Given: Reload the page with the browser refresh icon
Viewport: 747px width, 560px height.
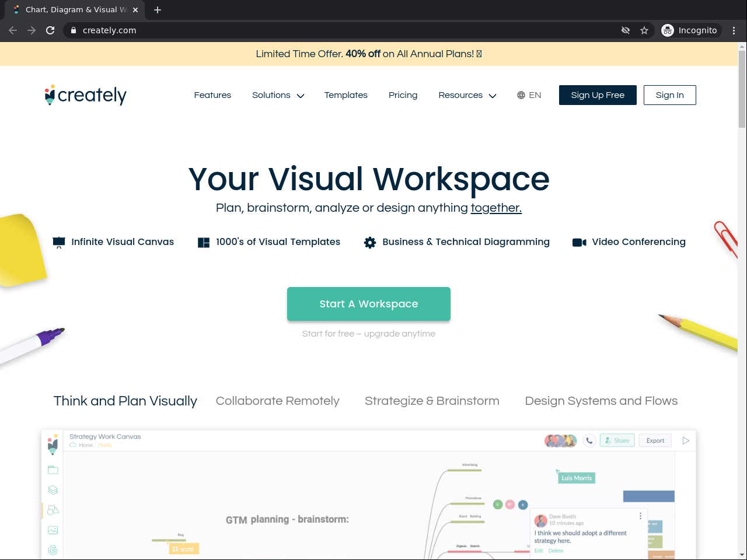Looking at the screenshot, I should (50, 30).
